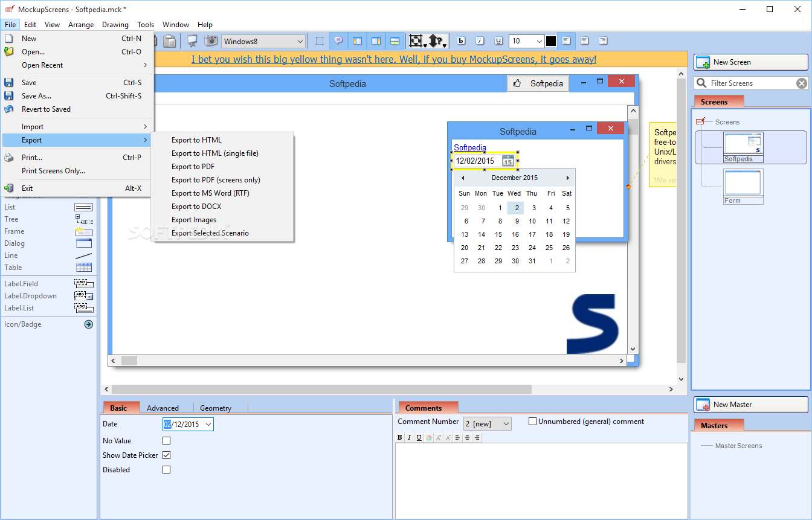Click the calendar icon beside 12/02/2015

[x=508, y=161]
